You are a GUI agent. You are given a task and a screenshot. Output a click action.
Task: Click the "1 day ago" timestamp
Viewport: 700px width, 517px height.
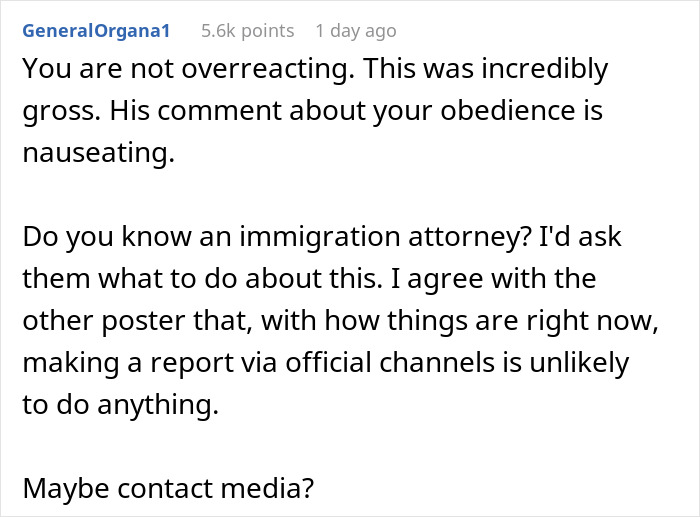click(x=355, y=31)
